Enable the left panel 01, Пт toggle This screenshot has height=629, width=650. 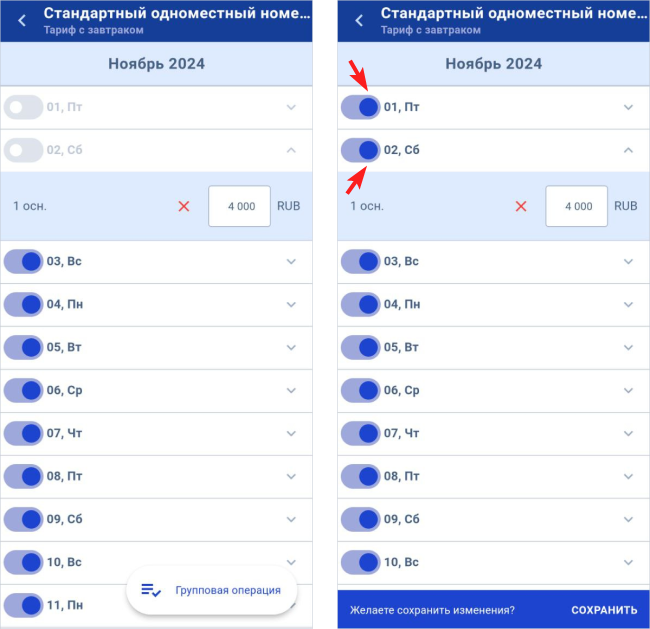(23, 107)
